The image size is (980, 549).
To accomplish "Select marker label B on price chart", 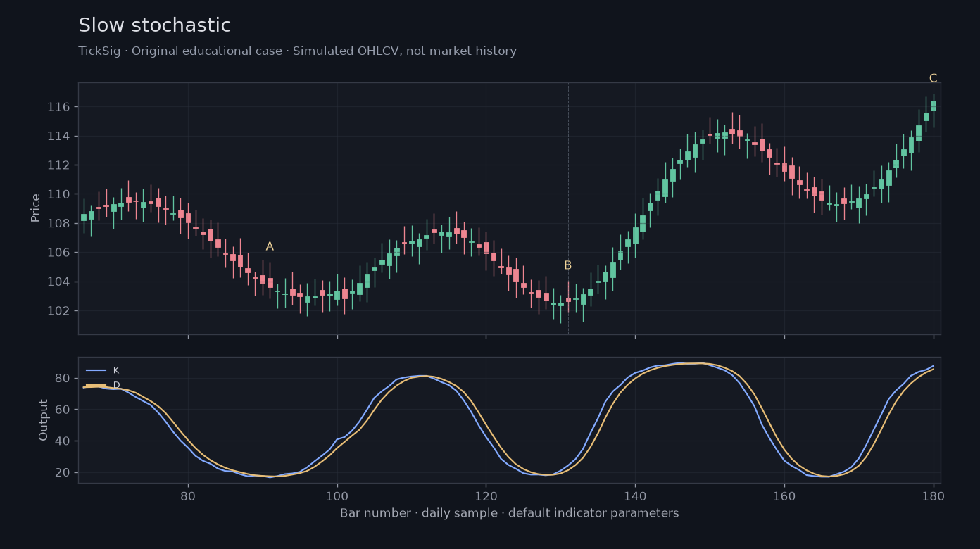I will 568,265.
